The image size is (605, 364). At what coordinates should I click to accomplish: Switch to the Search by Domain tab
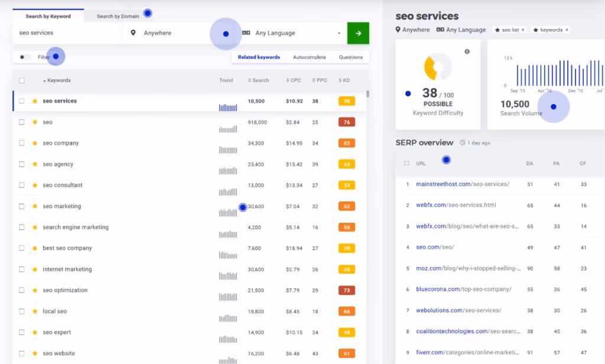click(118, 17)
